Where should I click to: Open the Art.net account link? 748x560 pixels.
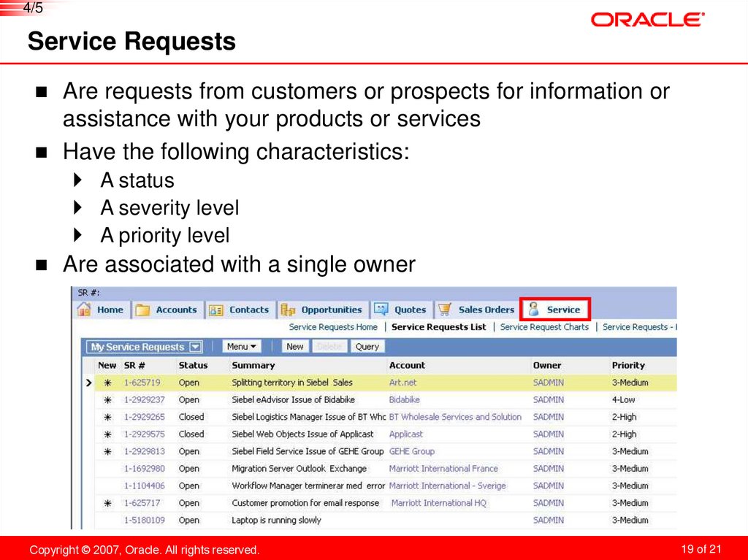[x=402, y=382]
